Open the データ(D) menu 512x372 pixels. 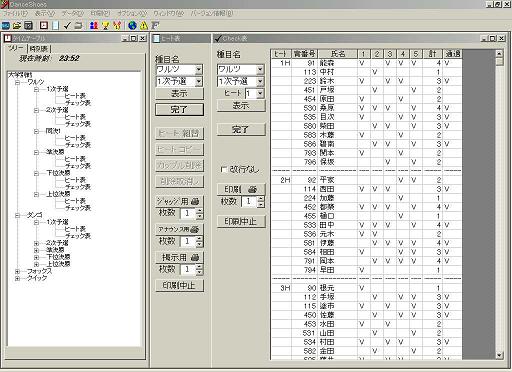(x=72, y=14)
